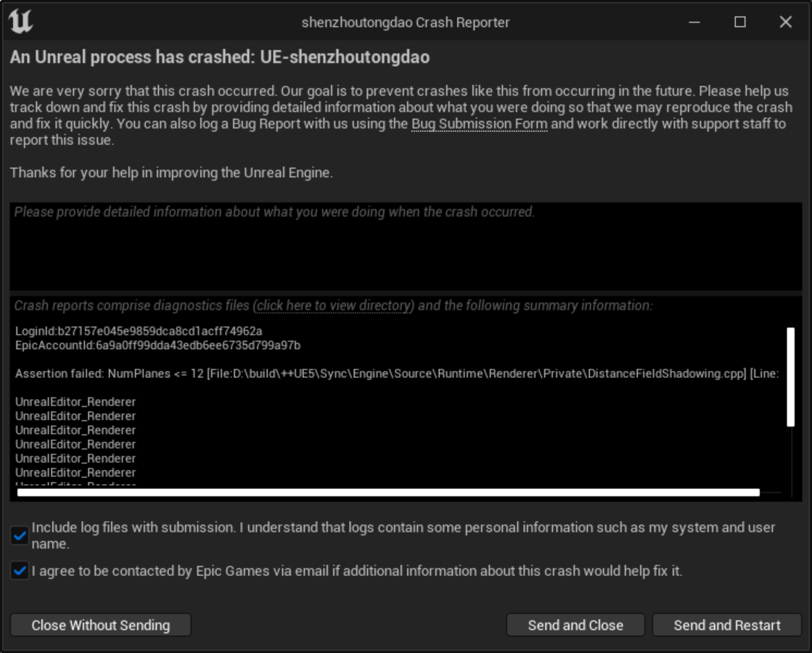Uncheck agree to be contacted by Epic Games
The height and width of the screenshot is (653, 812).
(x=20, y=571)
